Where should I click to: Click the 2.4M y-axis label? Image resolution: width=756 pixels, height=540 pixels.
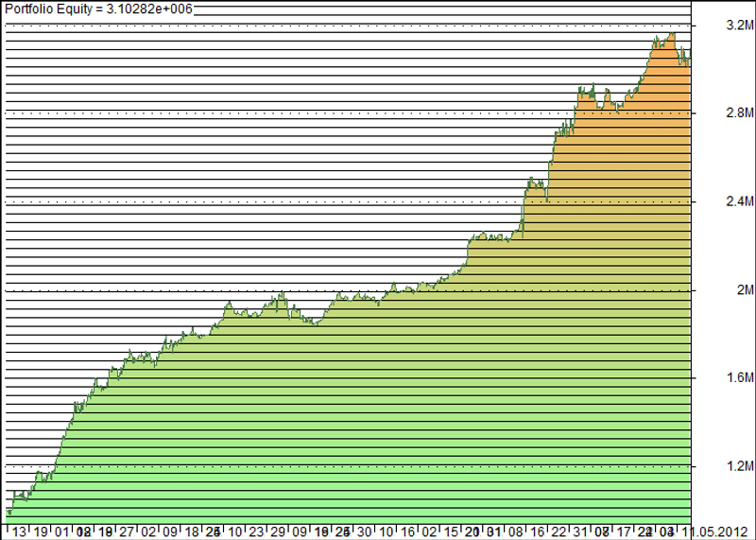click(740, 200)
